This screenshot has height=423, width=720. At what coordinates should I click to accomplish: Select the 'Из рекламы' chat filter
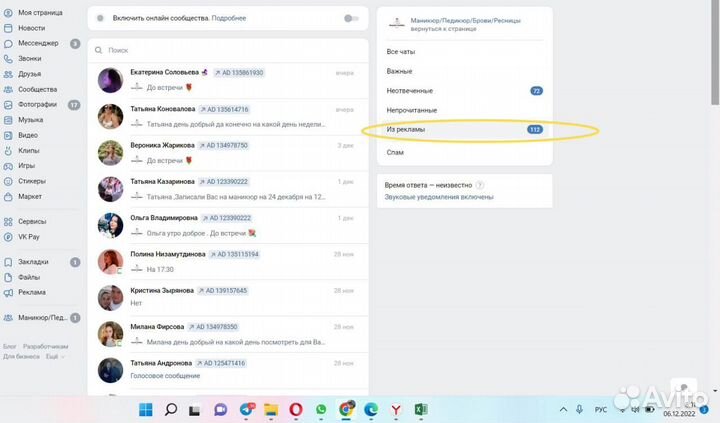coord(406,130)
